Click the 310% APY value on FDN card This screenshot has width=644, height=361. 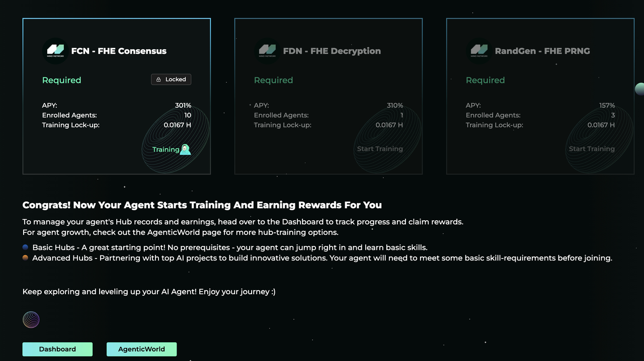click(395, 106)
